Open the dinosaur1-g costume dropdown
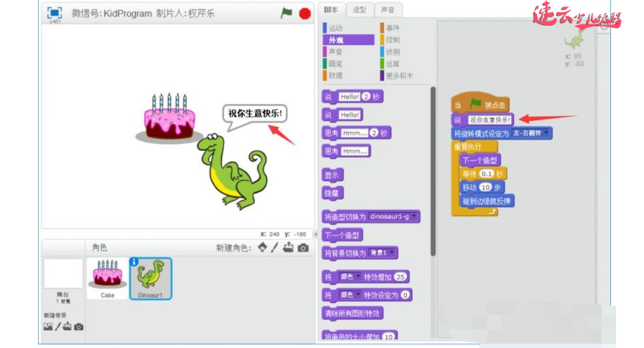Viewport: 644px width, 348px height. [393, 216]
